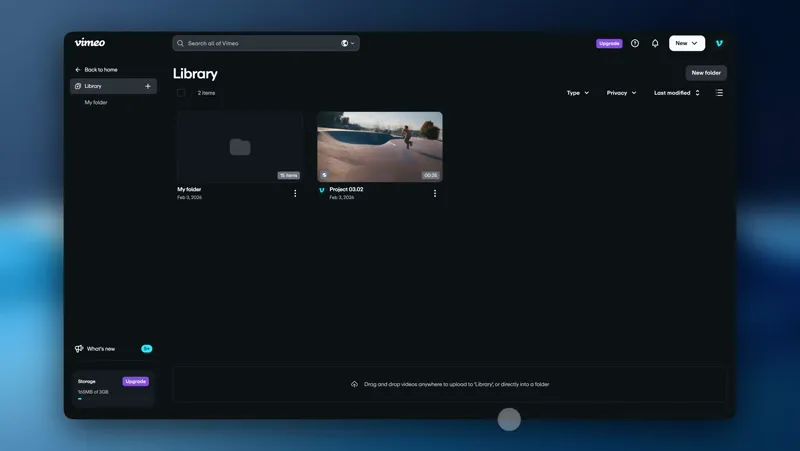Click the New folder button
This screenshot has width=800, height=451.
(706, 73)
